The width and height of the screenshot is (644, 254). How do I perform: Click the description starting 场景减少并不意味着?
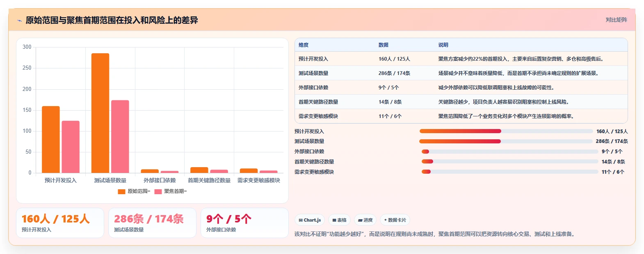coord(519,73)
